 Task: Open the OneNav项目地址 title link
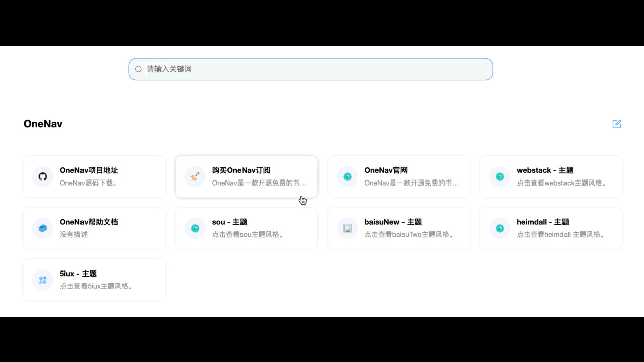(x=89, y=170)
